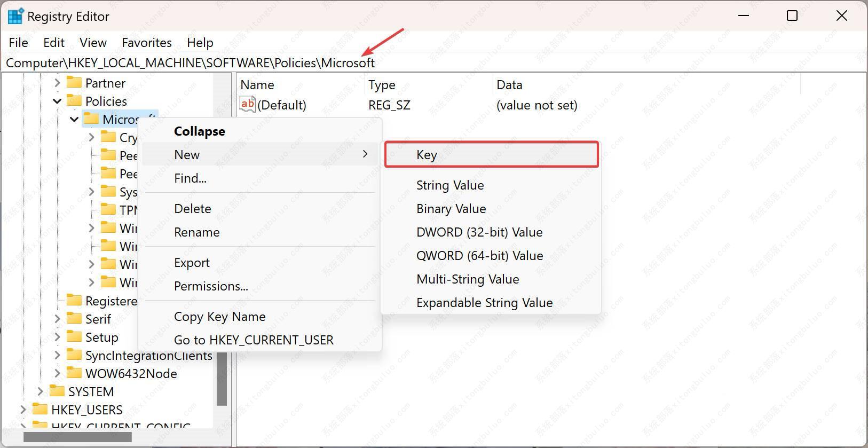Select the (value not set) data cell

pos(536,105)
